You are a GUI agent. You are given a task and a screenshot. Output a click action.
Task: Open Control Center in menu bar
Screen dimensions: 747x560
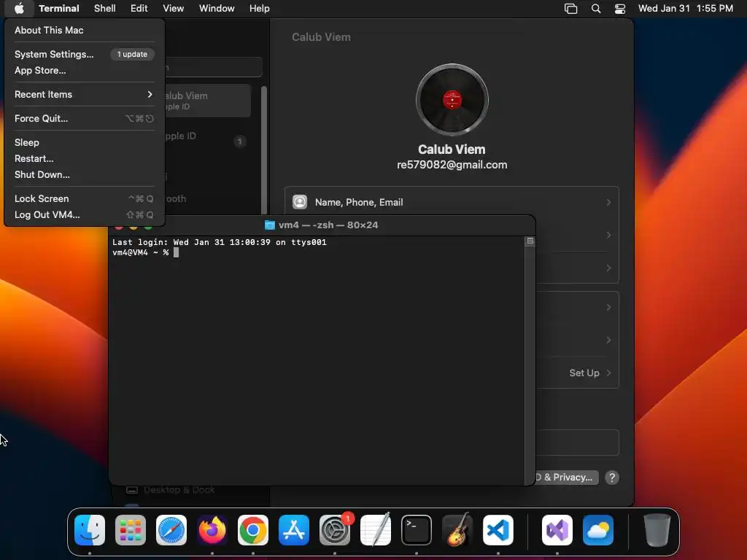pyautogui.click(x=620, y=9)
